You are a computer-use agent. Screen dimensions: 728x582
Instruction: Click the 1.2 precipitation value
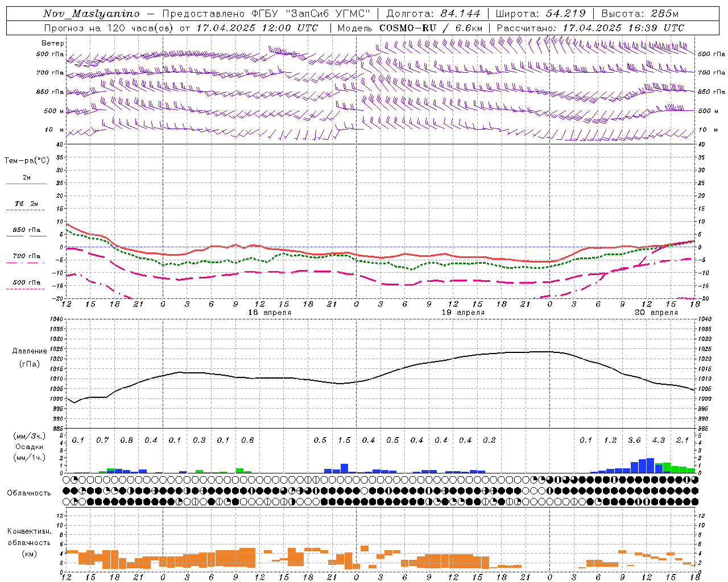point(610,440)
